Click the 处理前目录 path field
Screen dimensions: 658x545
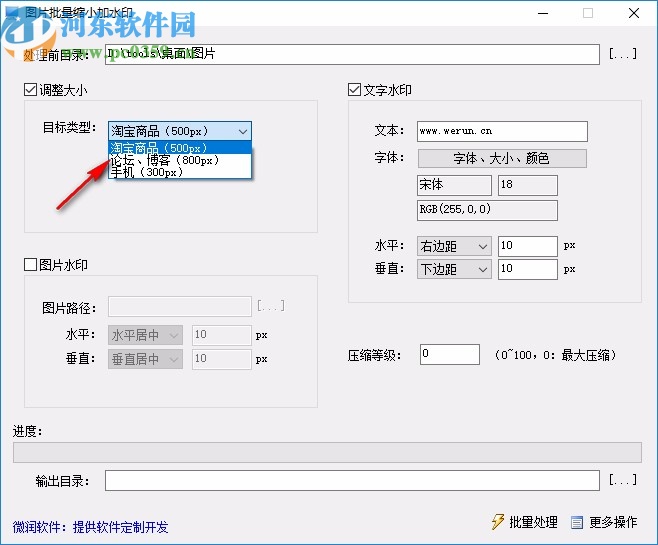[x=352, y=54]
